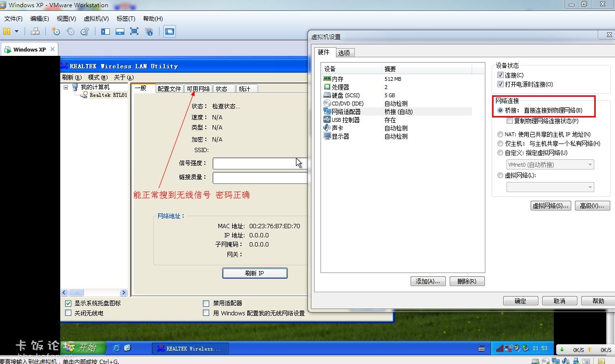Open the power options dropdown arrow next to pause
Viewport: 615px width, 364px height.
17,31
